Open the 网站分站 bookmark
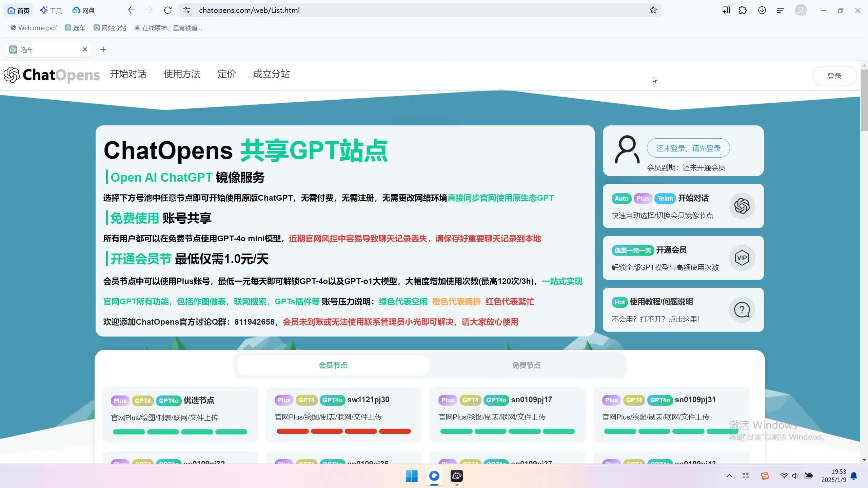 pyautogui.click(x=110, y=28)
